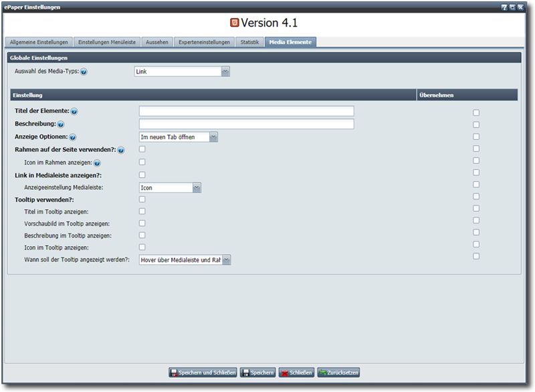Click into Beschreibung text field
Image resolution: width=535 pixels, height=392 pixels.
click(x=246, y=124)
